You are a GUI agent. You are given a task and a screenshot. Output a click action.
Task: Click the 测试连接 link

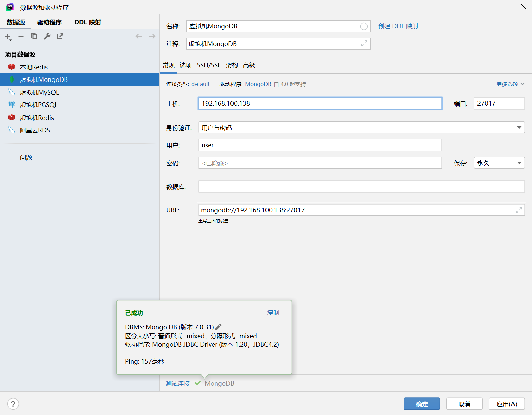(x=178, y=383)
